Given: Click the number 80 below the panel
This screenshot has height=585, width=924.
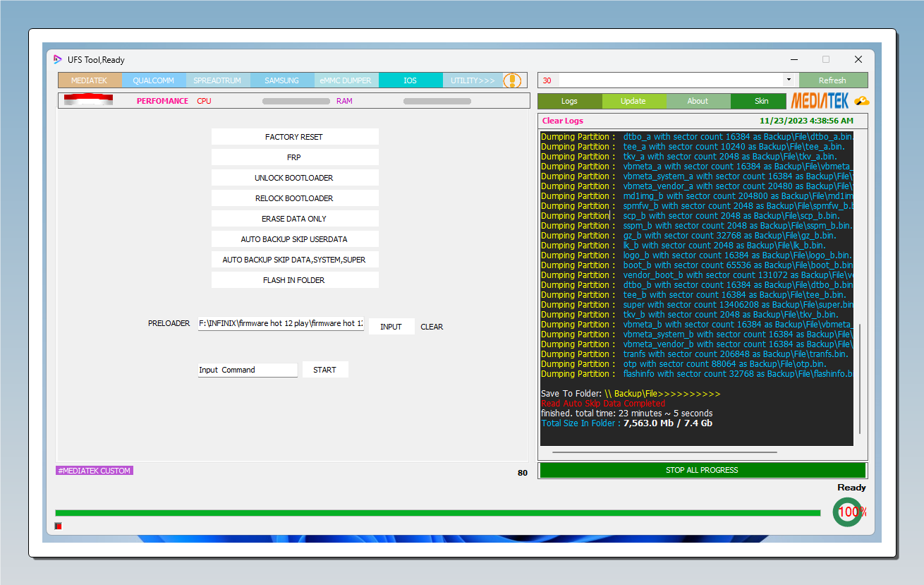Looking at the screenshot, I should (522, 474).
